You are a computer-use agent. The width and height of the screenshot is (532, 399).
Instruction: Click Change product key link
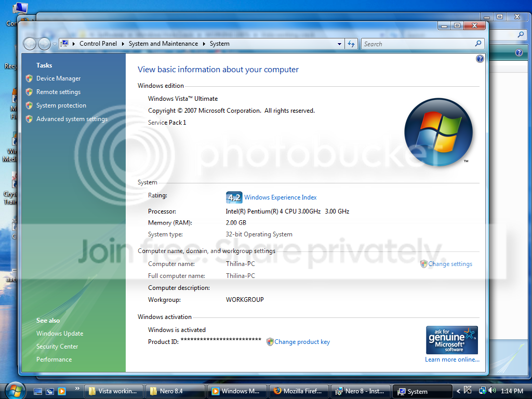302,342
